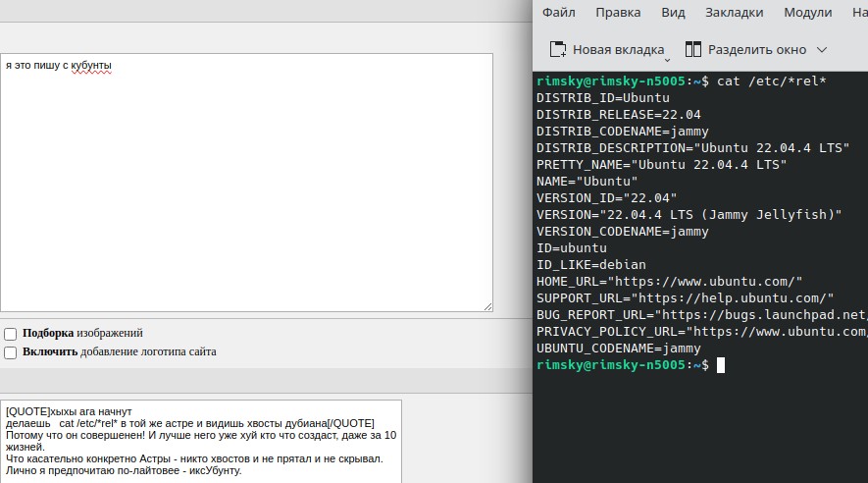
Task: Click the NAME="Ubuntu" terminal line
Action: [587, 181]
